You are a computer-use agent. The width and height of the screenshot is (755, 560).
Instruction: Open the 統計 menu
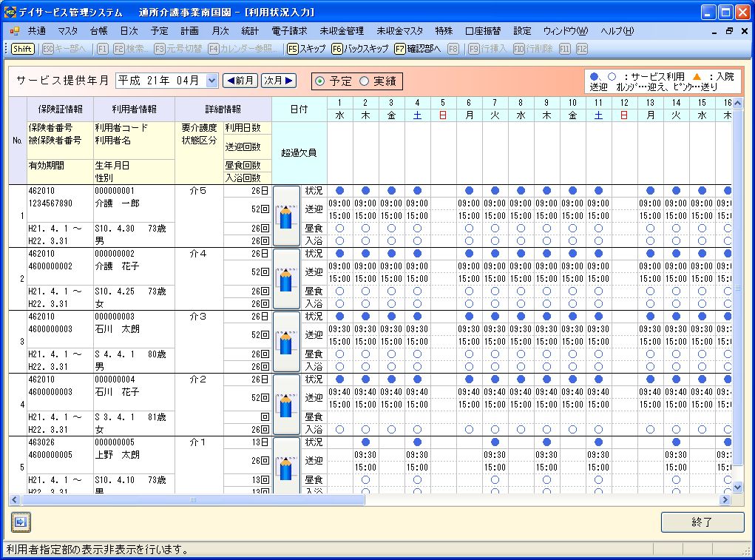pos(250,31)
